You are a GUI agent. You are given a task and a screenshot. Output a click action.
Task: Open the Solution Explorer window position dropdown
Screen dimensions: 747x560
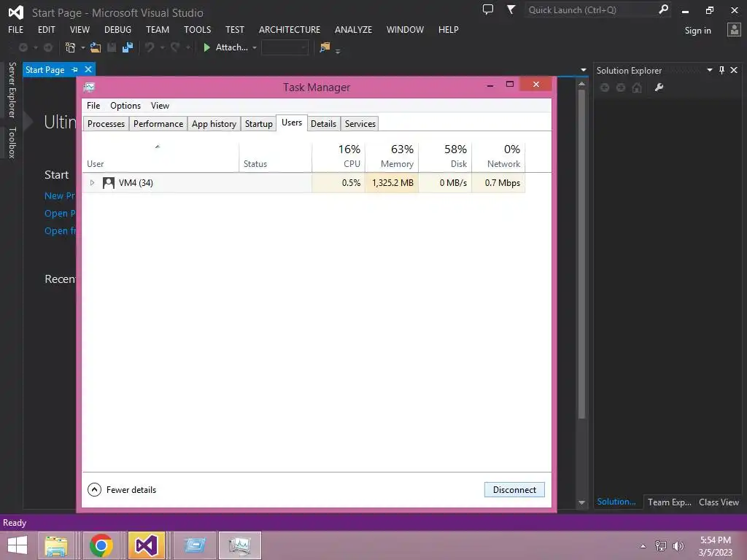pos(709,70)
